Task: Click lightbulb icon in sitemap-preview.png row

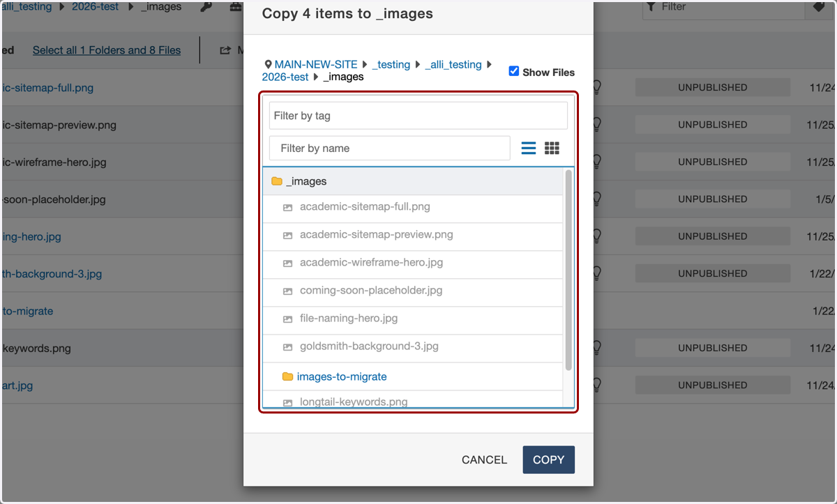Action: pyautogui.click(x=597, y=125)
